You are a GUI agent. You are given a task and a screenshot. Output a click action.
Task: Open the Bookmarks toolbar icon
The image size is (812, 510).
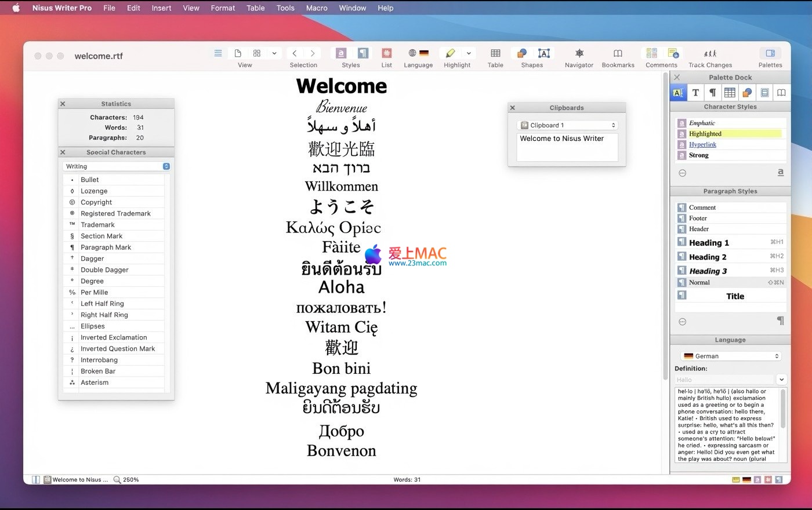(618, 53)
